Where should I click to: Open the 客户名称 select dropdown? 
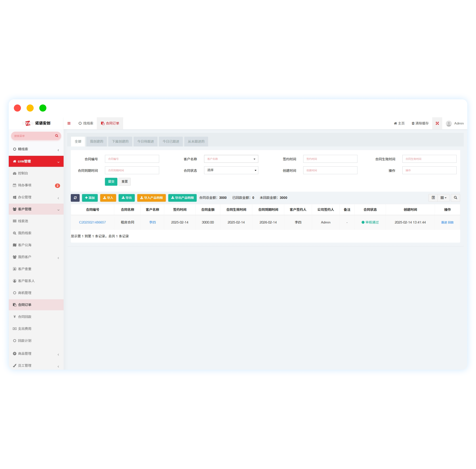pyautogui.click(x=231, y=159)
